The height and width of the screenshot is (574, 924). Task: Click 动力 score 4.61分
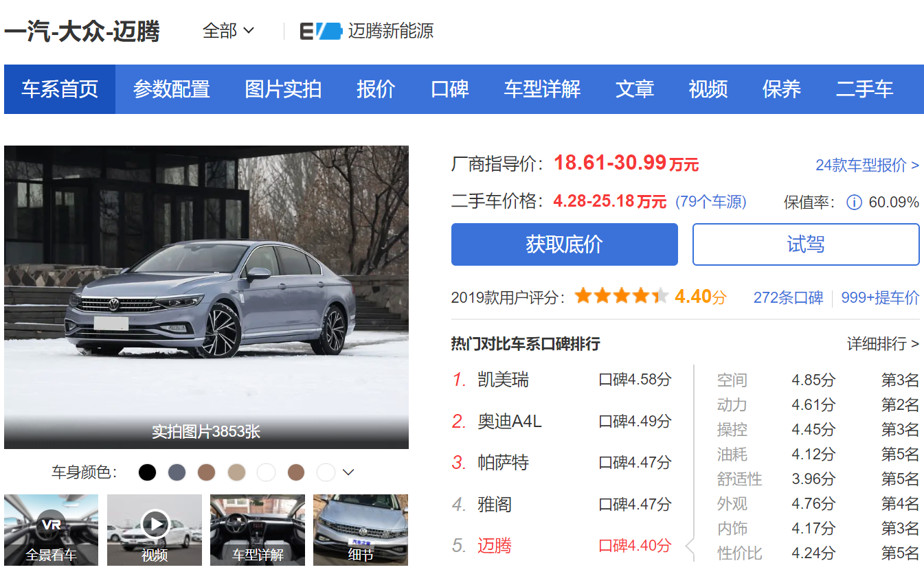(x=813, y=405)
